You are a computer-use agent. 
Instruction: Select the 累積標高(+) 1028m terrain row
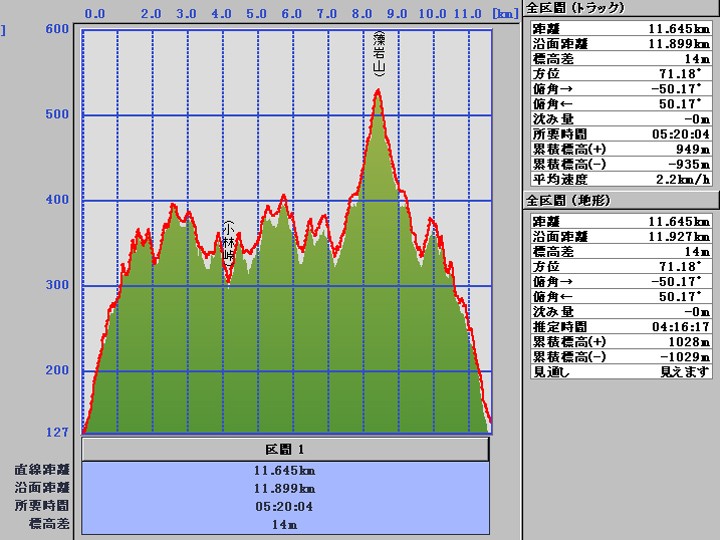pyautogui.click(x=619, y=341)
